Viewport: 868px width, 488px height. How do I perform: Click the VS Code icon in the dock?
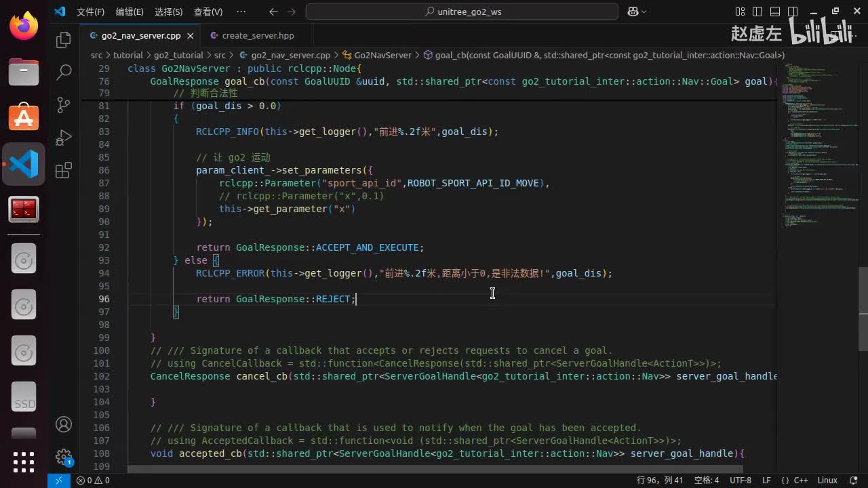24,164
